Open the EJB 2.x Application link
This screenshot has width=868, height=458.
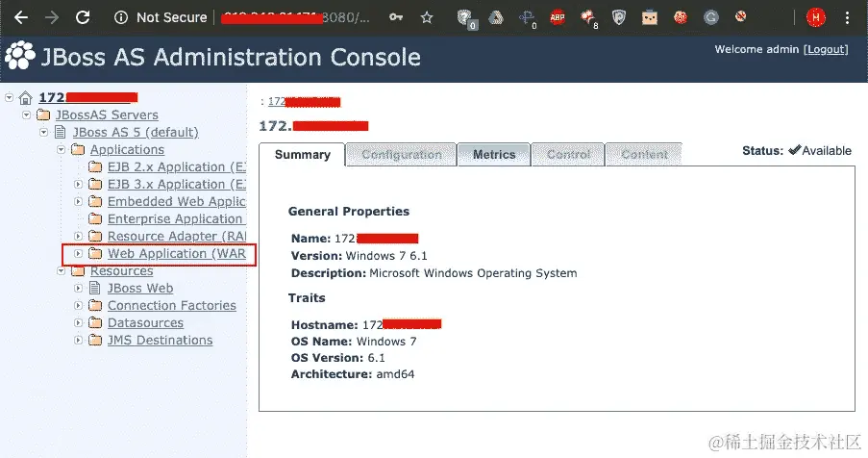pyautogui.click(x=177, y=166)
